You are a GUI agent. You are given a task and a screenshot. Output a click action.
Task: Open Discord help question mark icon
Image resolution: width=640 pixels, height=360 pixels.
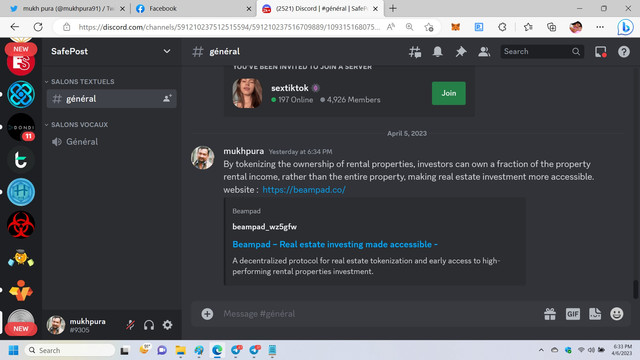(624, 51)
